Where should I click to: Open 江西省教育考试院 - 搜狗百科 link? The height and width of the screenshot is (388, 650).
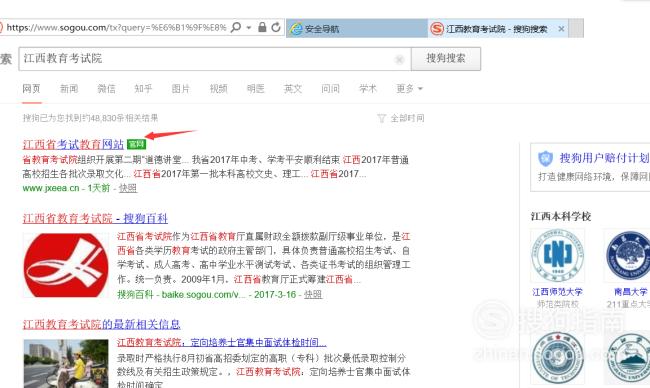(95, 218)
